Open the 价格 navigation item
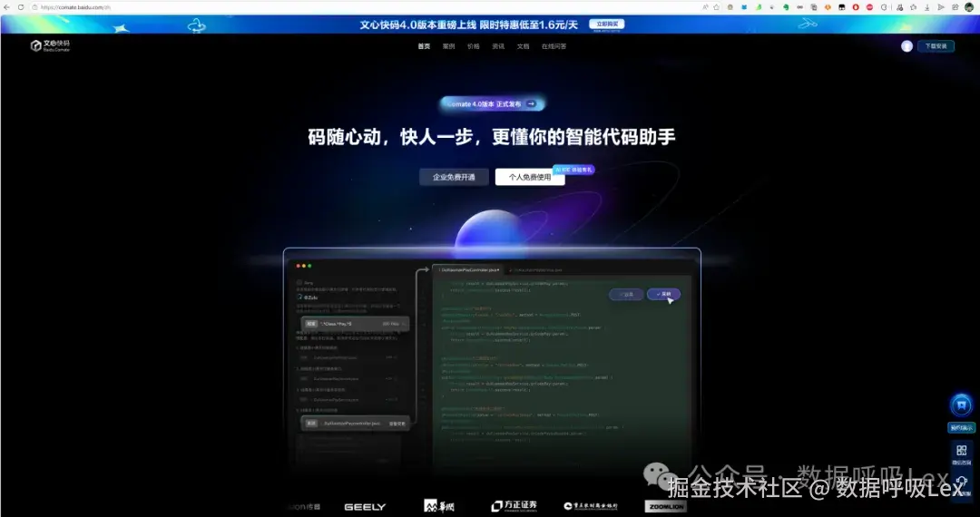This screenshot has width=980, height=517. click(474, 46)
